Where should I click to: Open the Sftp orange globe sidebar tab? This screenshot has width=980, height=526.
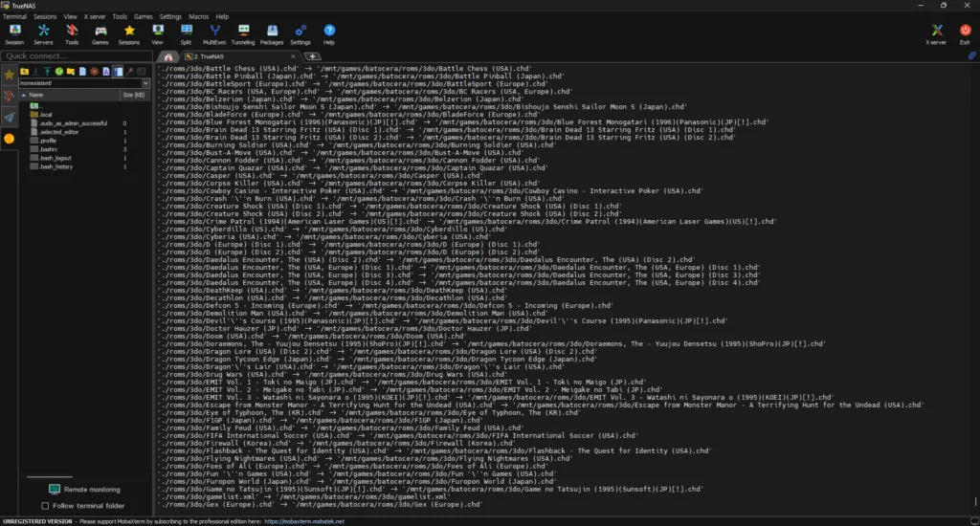pos(9,139)
